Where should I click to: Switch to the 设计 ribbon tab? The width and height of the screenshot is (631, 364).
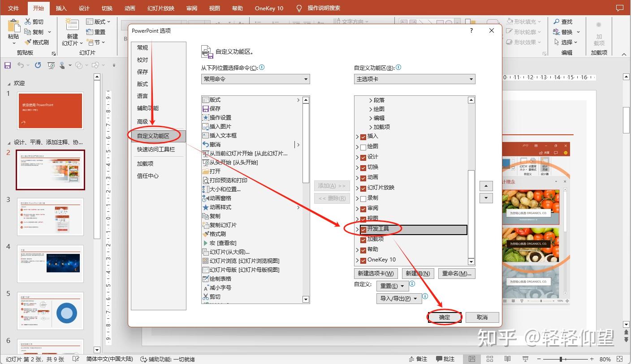(84, 8)
